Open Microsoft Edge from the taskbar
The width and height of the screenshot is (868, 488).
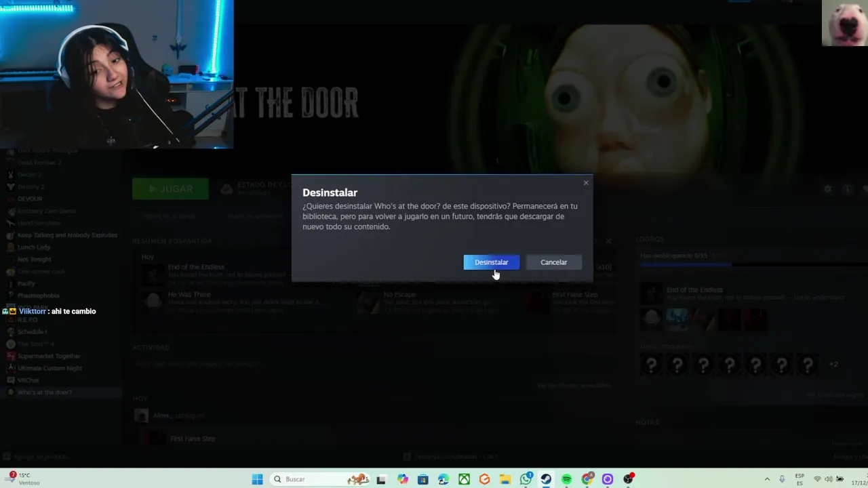coord(443,479)
